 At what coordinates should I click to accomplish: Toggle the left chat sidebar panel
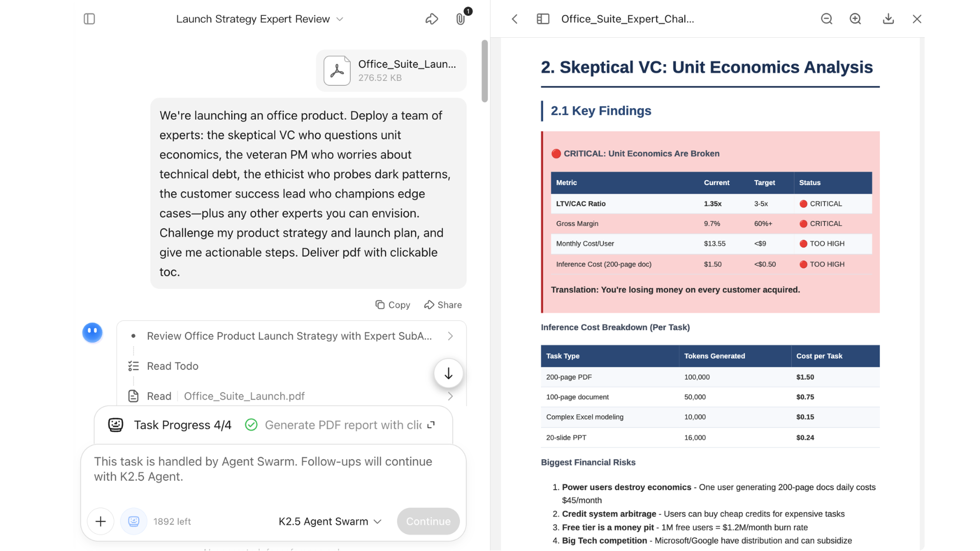(89, 19)
